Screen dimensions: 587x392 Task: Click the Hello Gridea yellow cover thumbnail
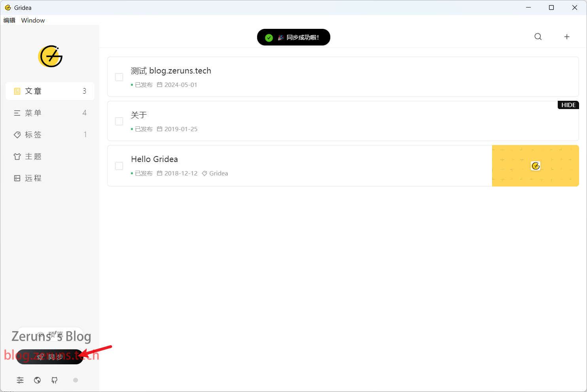tap(536, 166)
